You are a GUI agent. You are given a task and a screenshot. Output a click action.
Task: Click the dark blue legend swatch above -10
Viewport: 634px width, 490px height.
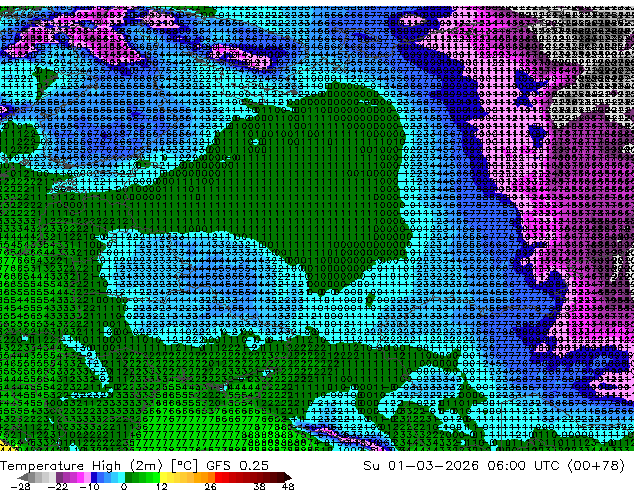point(94,477)
